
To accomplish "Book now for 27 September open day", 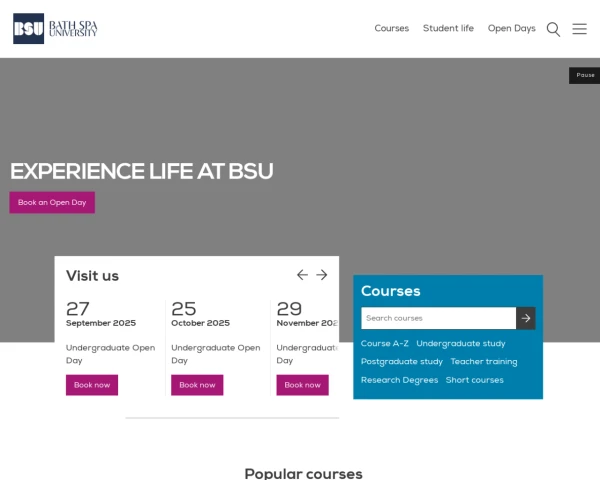I will tap(92, 385).
